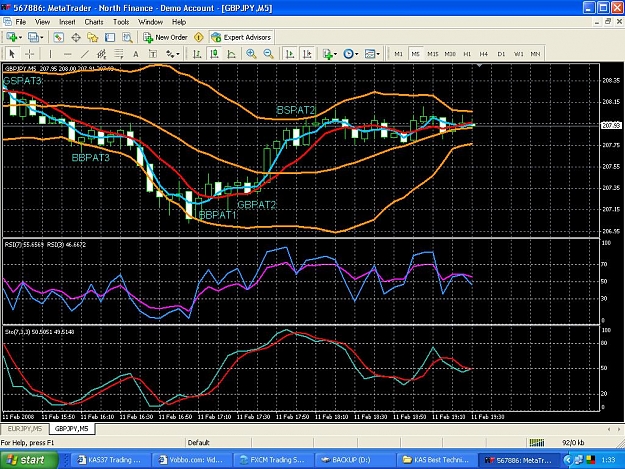
Task: Click the current price label 207.93
Action: pos(611,126)
